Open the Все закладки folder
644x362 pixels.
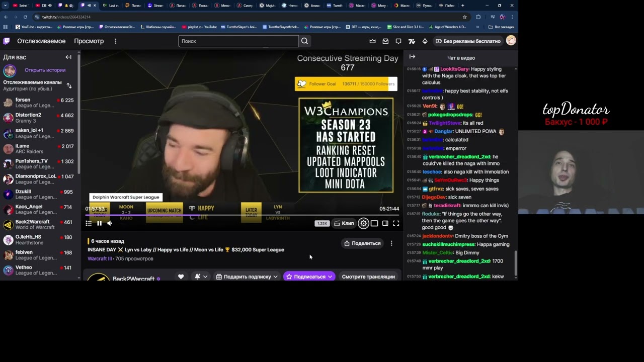pos(501,27)
